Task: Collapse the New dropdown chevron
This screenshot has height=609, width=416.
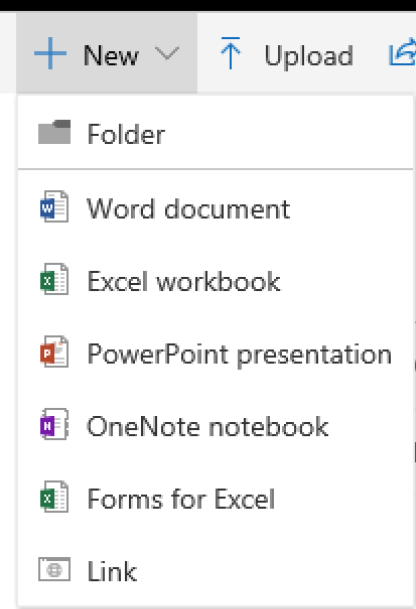Action: point(167,53)
